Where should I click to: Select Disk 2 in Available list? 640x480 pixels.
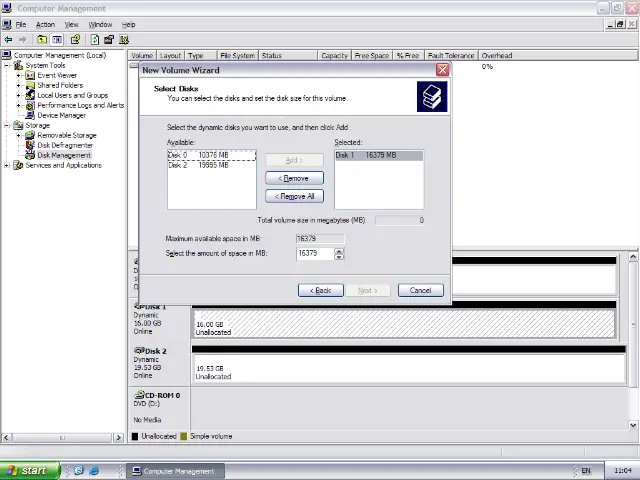click(x=211, y=165)
